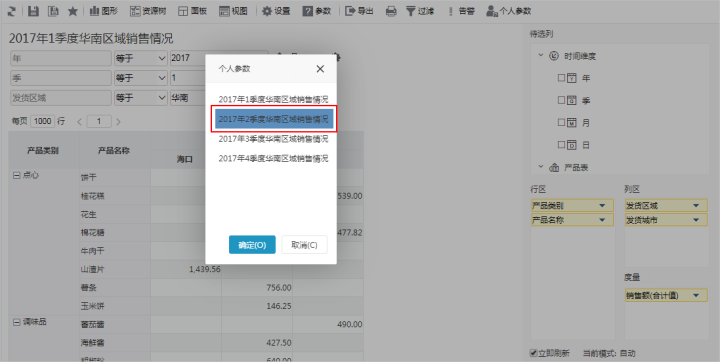Image resolution: width=720 pixels, height=362 pixels.
Task: Select 2017年4季度华南区域销售情况 entry
Action: [x=274, y=158]
